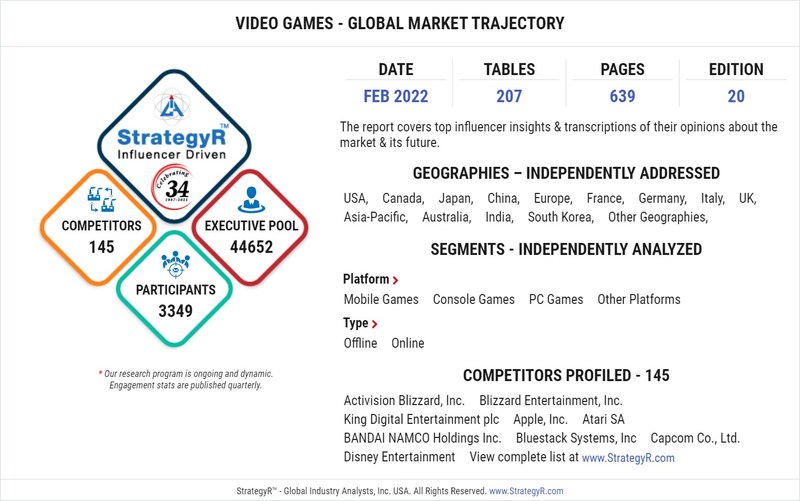Click the Tables 207 value
800x501 pixels.
[x=509, y=97]
